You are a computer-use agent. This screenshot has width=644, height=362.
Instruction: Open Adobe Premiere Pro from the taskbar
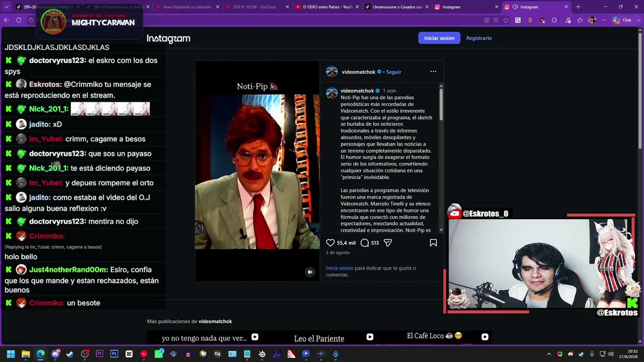[x=100, y=354]
